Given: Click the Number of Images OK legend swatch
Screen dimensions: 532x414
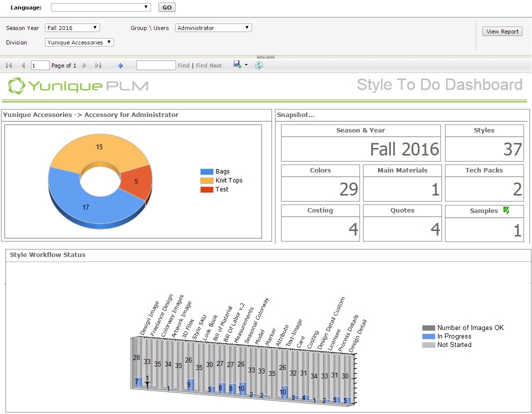Looking at the screenshot, I should click(428, 328).
